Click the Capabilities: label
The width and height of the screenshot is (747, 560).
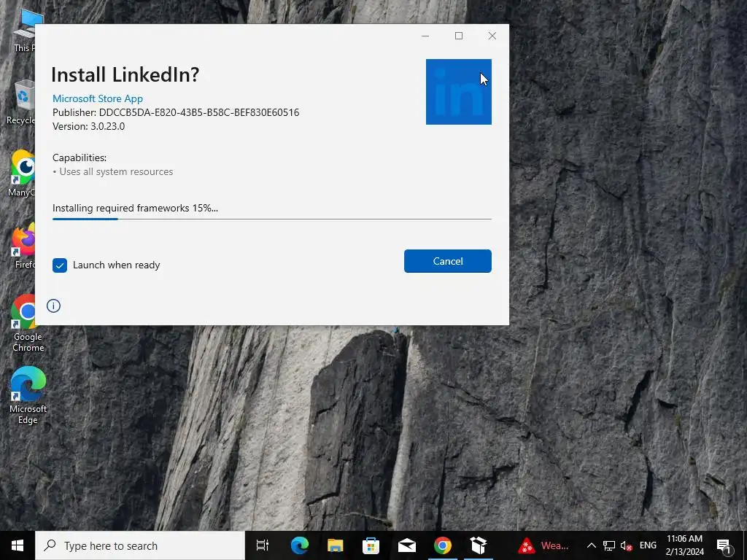[x=80, y=157]
